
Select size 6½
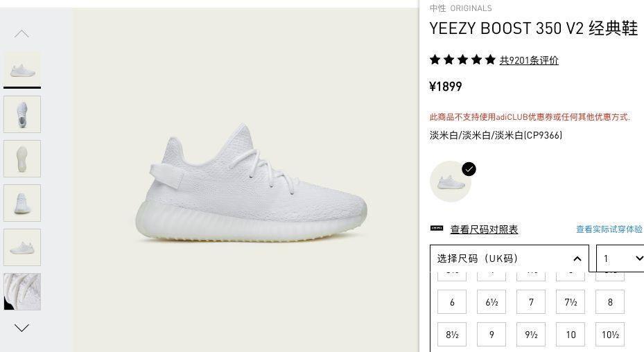[x=491, y=302]
